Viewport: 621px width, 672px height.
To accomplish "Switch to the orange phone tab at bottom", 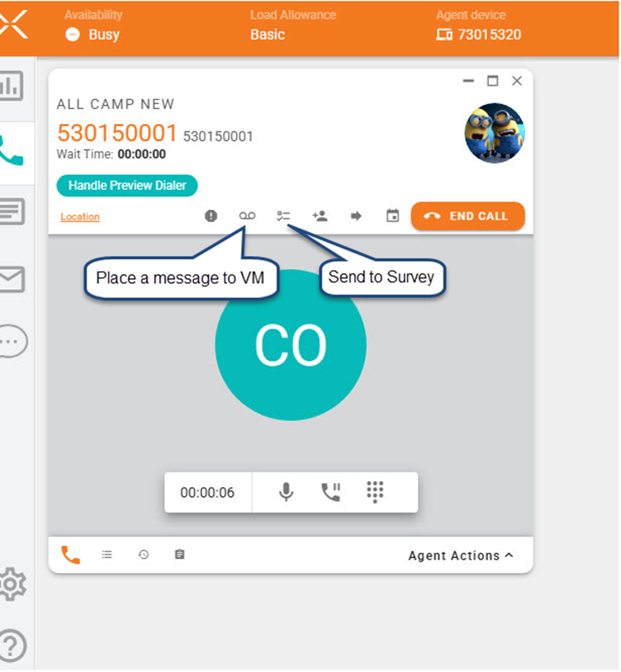I will click(x=71, y=555).
